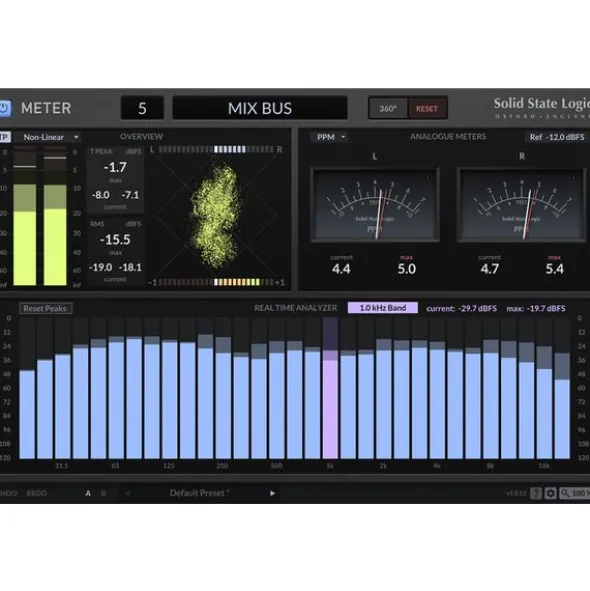This screenshot has width=590, height=591.
Task: Click the RMS current value -19.0
Action: point(101,268)
